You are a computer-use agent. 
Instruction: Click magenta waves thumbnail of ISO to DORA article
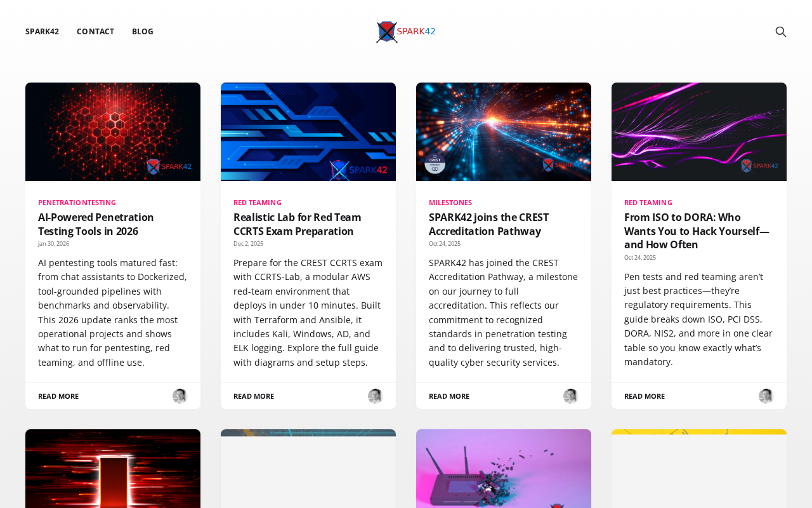point(699,131)
